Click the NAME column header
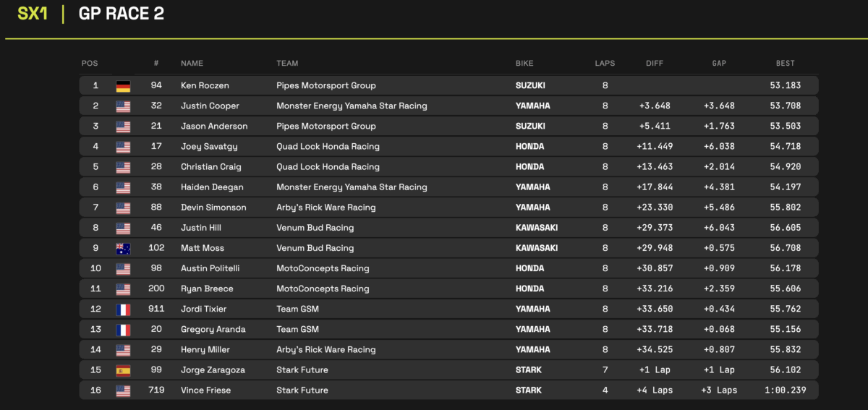The width and height of the screenshot is (868, 410). 192,64
